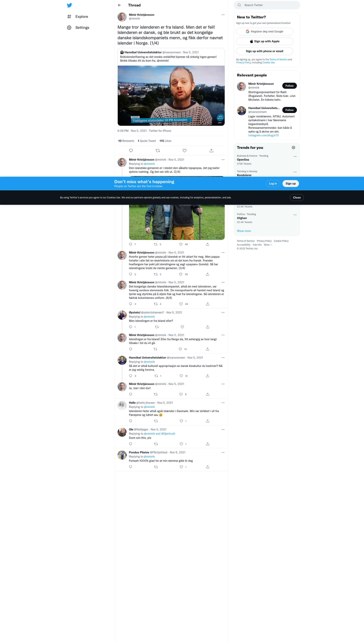Open the instagram.com/Augur70 link

pos(264,135)
